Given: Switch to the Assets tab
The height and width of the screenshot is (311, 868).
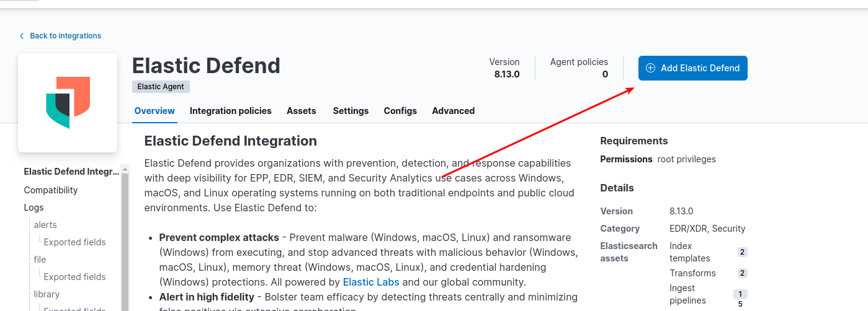Looking at the screenshot, I should click(x=301, y=111).
